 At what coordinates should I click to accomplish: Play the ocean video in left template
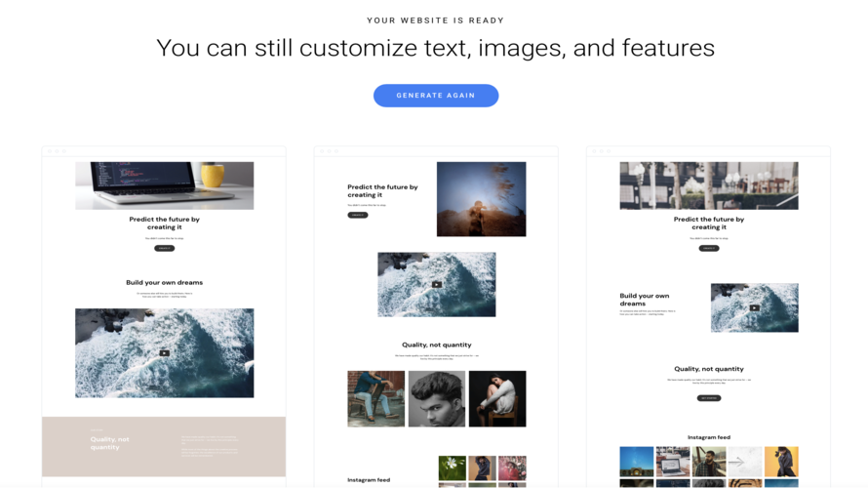click(164, 353)
